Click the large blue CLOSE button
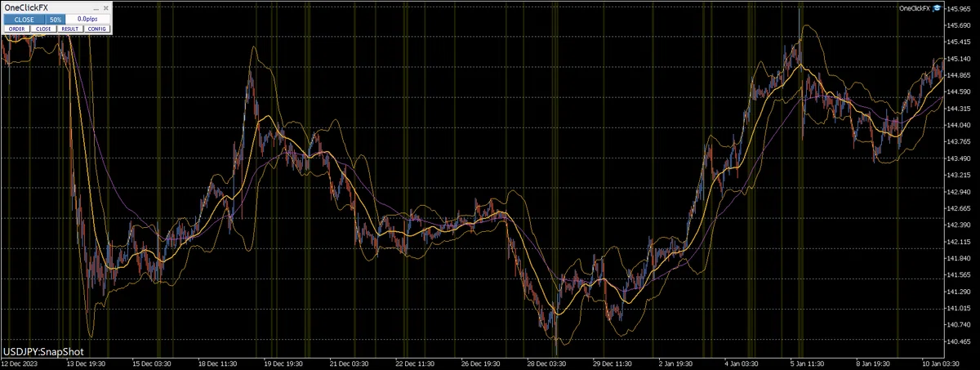 24,19
